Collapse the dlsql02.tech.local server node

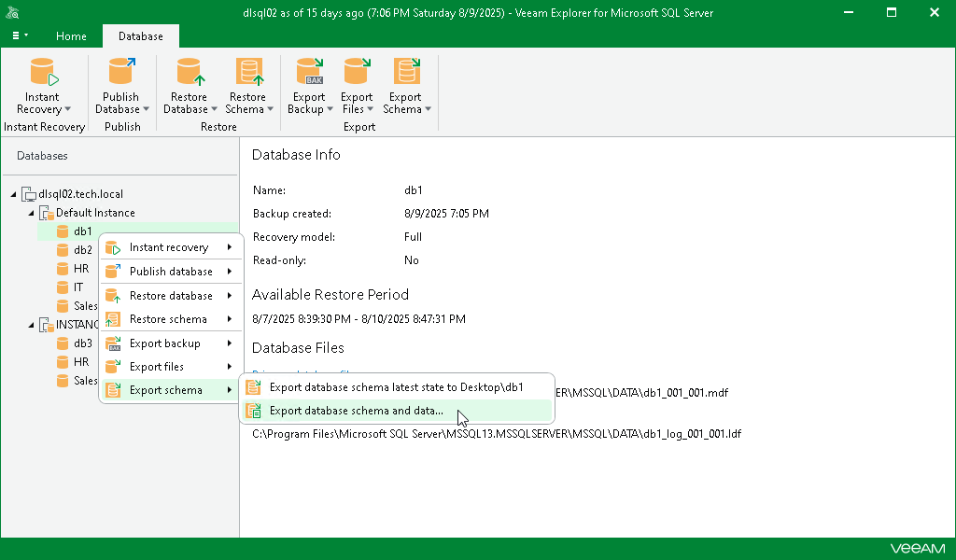coord(13,193)
